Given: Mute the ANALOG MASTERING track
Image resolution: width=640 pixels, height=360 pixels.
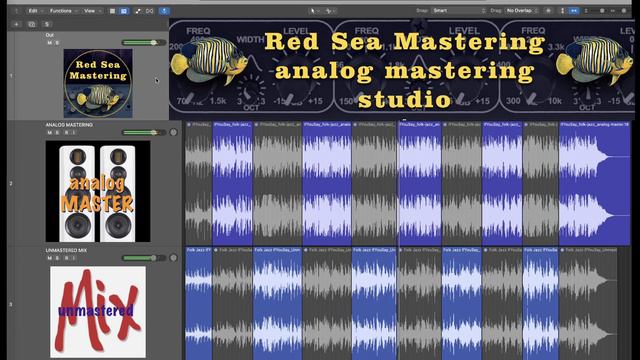Looking at the screenshot, I should pos(50,132).
